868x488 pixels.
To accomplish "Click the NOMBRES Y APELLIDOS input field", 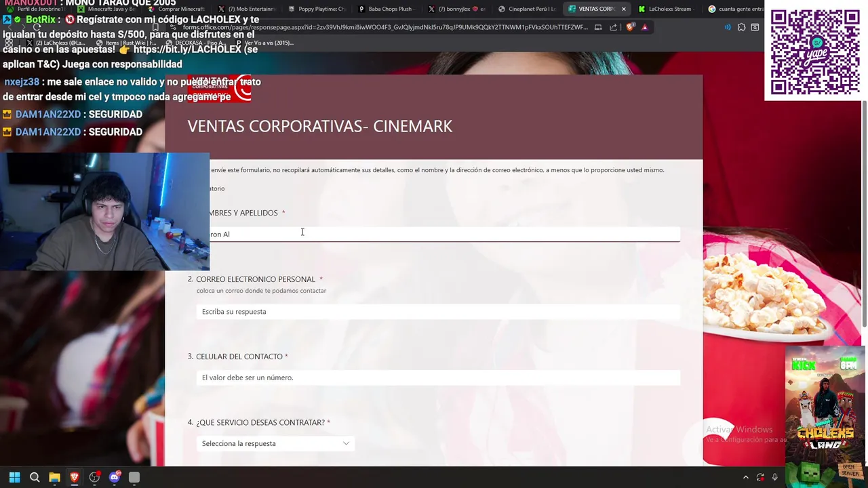I will pyautogui.click(x=438, y=234).
